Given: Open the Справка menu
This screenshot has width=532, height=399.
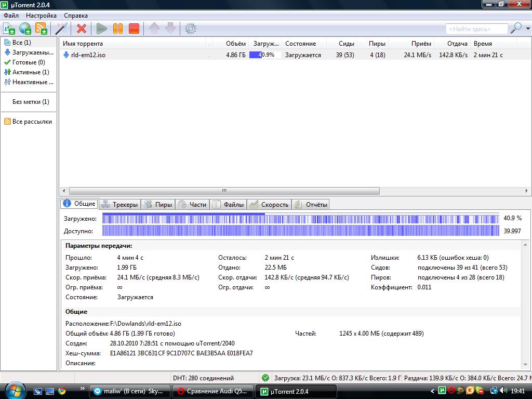Looking at the screenshot, I should (76, 15).
